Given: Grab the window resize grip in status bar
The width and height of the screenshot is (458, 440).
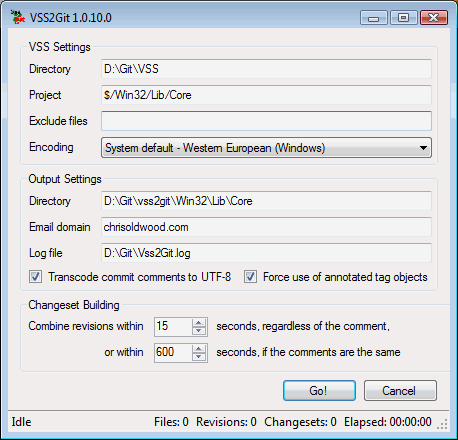Looking at the screenshot, I should tap(442, 424).
